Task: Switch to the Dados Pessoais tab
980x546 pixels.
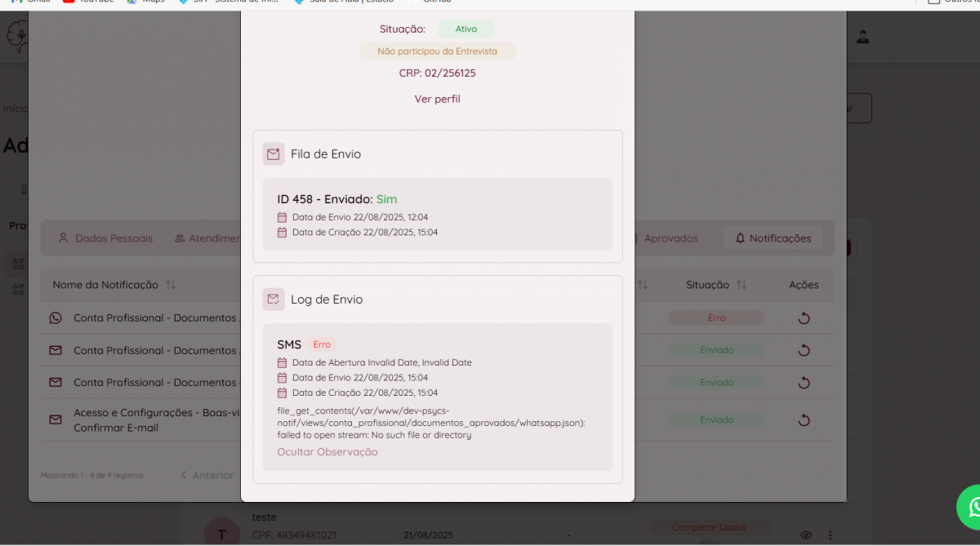Action: coord(105,238)
